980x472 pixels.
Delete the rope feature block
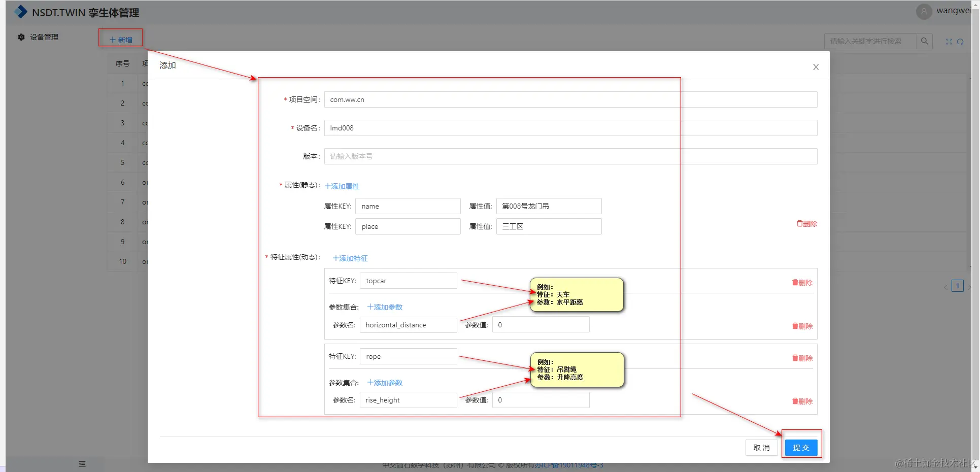click(802, 358)
